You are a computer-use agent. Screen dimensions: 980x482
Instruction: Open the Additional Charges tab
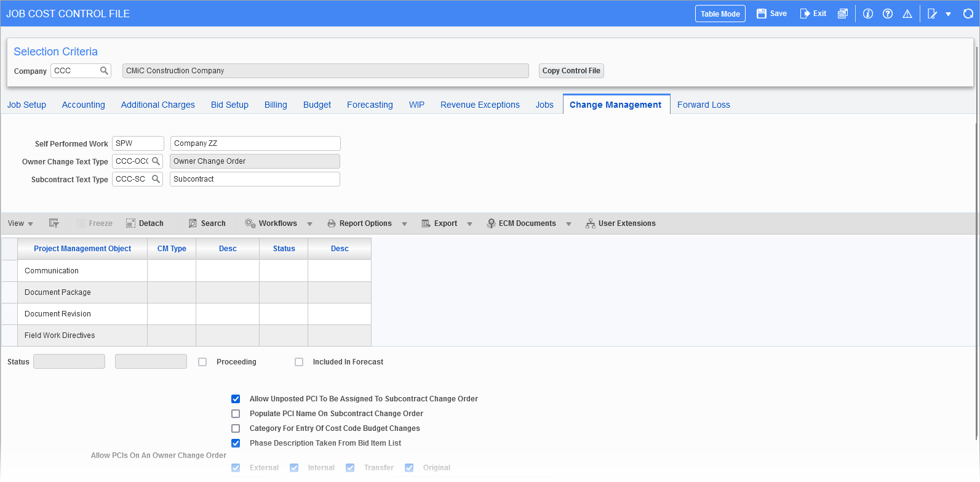[158, 105]
